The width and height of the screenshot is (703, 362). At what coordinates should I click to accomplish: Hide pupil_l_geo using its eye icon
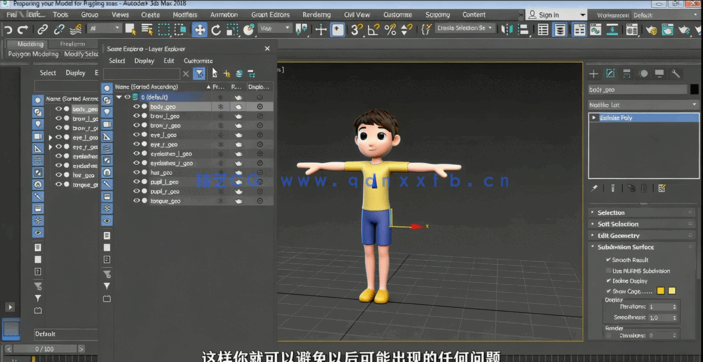(x=137, y=182)
